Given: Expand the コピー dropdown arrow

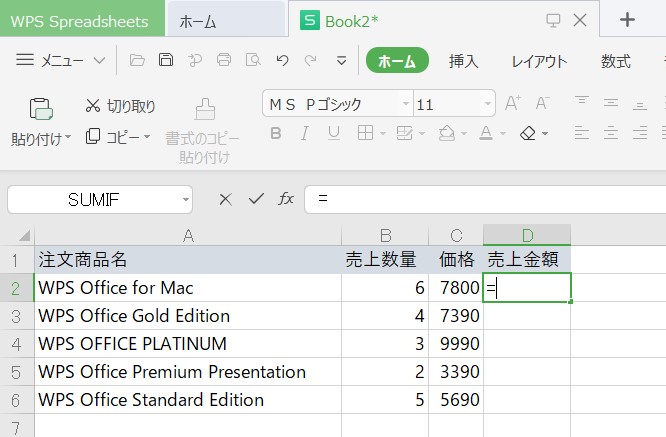Looking at the screenshot, I should tap(147, 137).
